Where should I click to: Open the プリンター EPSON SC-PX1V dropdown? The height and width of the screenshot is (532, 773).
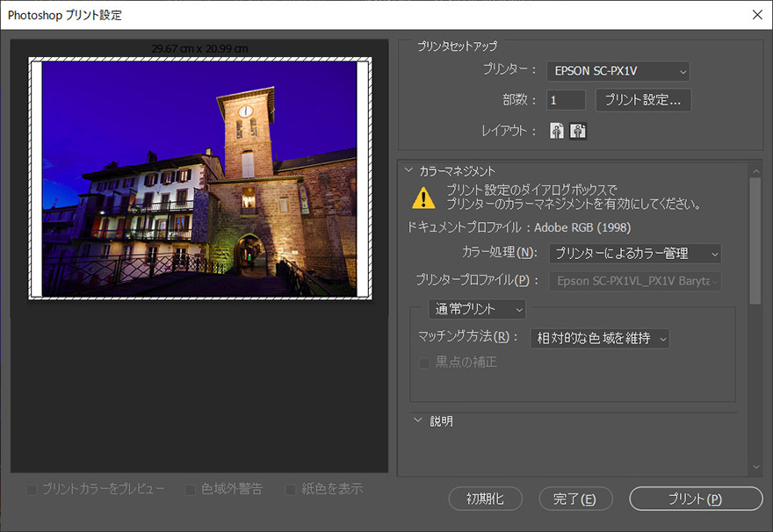(618, 71)
